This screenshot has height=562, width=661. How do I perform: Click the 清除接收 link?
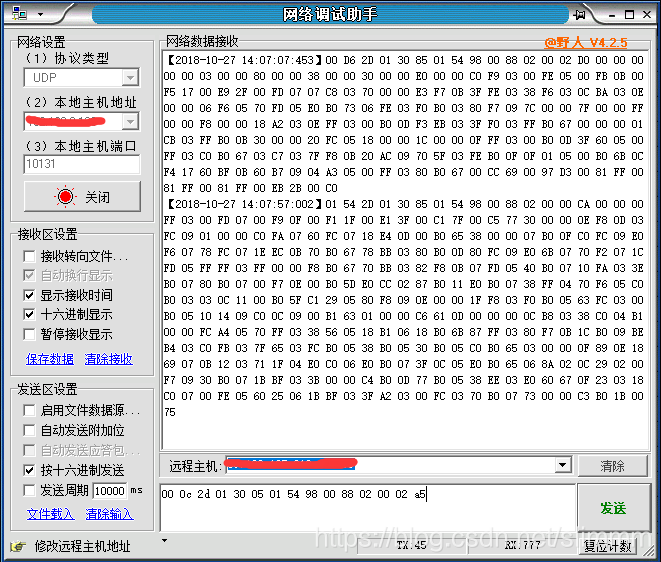pos(108,359)
